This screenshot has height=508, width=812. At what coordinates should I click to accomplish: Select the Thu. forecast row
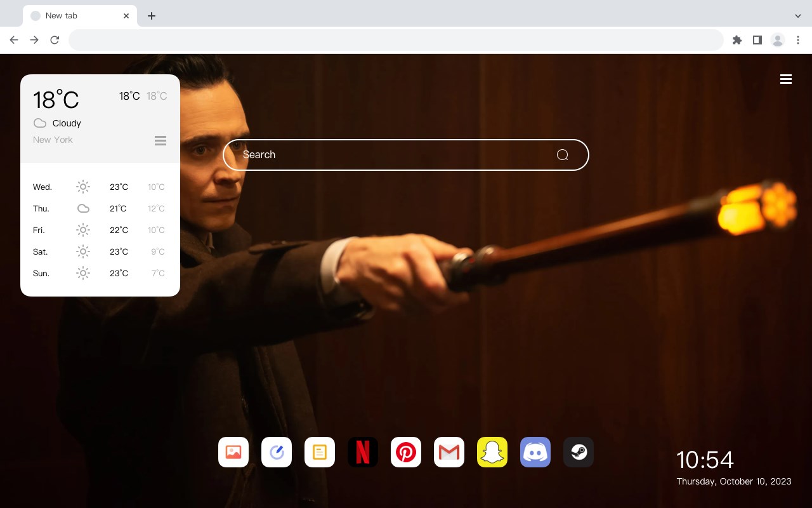tap(100, 208)
